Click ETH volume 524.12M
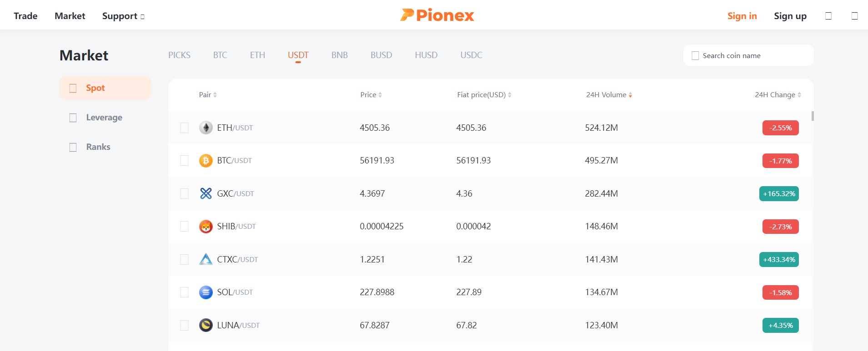This screenshot has width=868, height=351. [x=601, y=128]
